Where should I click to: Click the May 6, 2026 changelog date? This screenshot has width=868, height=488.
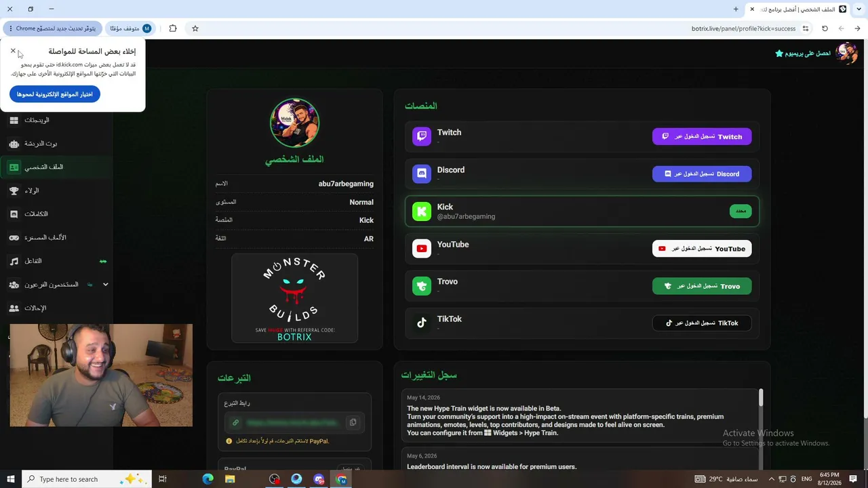422,456
